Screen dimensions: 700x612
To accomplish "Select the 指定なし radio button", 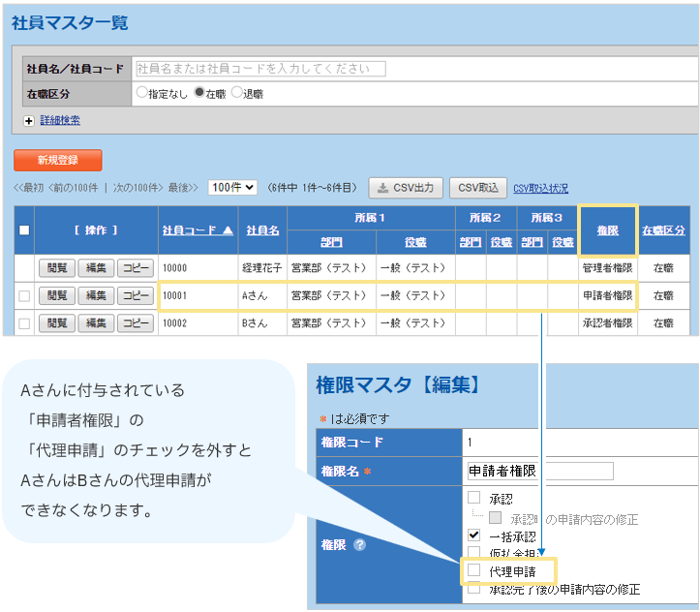I will pyautogui.click(x=142, y=94).
